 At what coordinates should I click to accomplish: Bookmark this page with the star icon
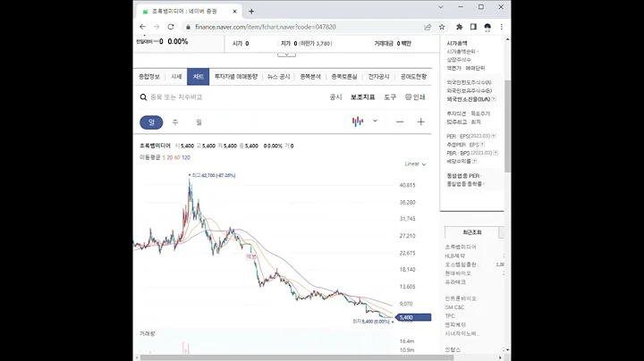[x=442, y=27]
